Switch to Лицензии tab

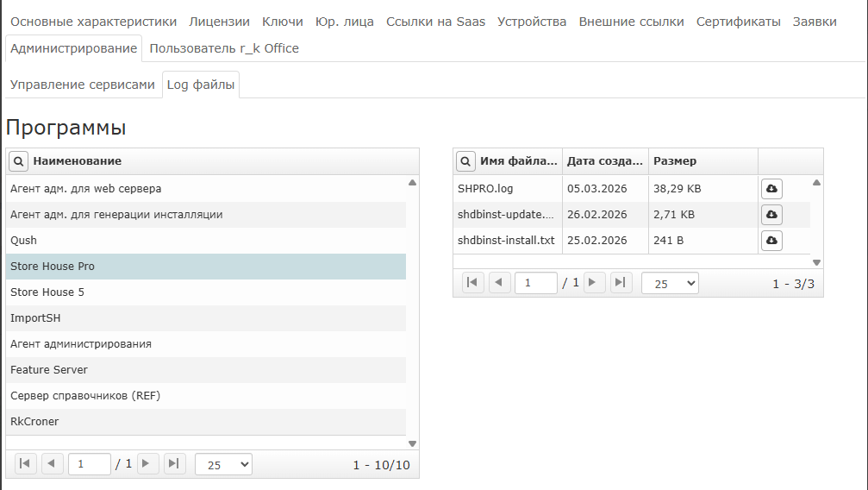click(219, 22)
